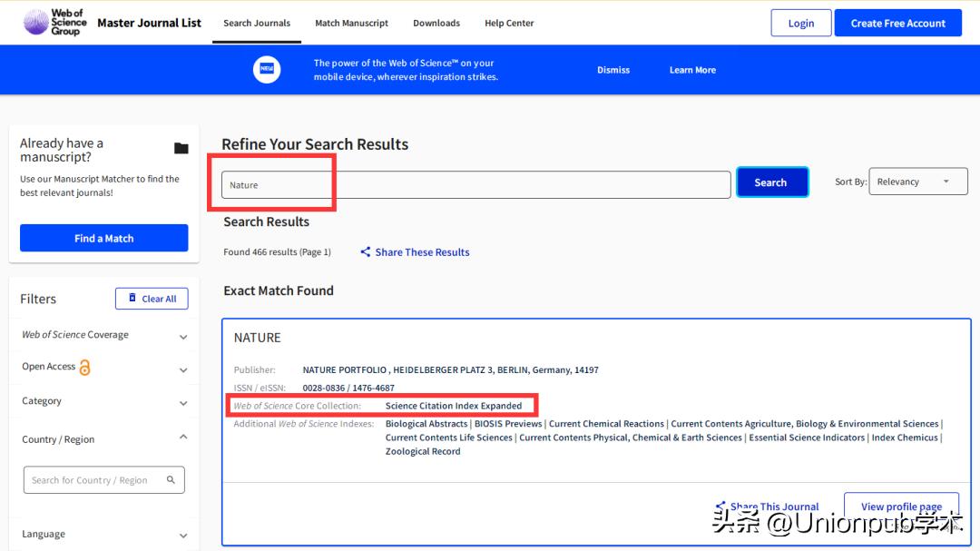
Task: Open the Match Manuscript tab
Action: pos(351,23)
